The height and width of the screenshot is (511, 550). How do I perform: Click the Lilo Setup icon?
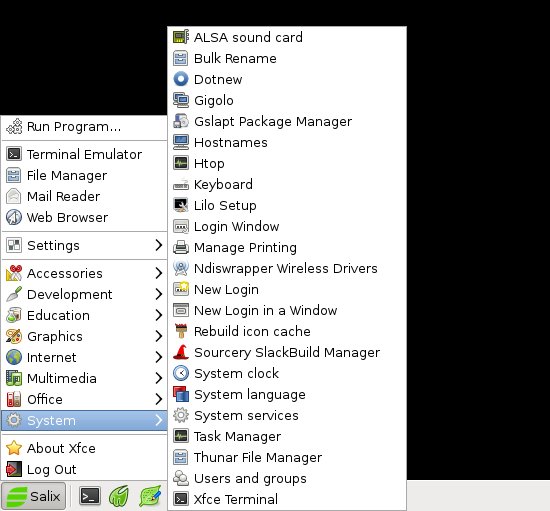[181, 206]
